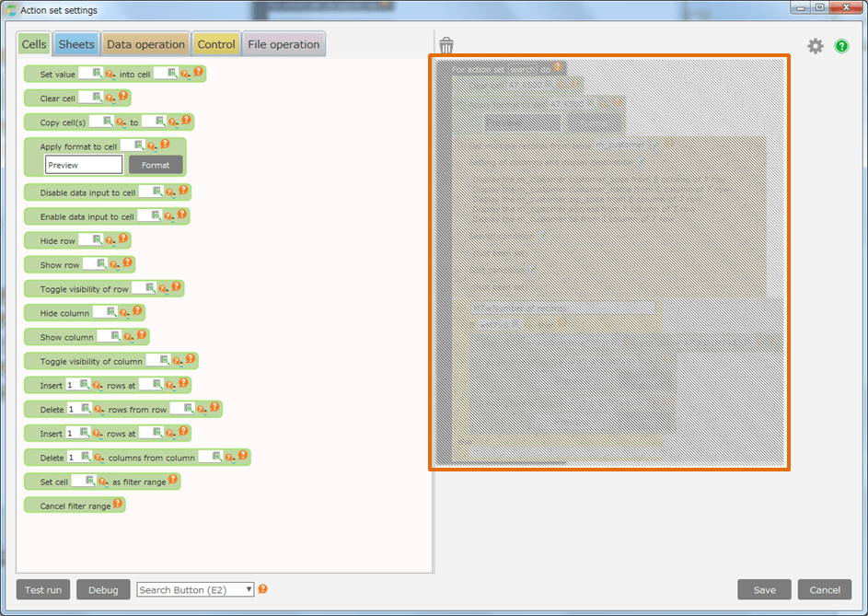This screenshot has height=616, width=868.
Task: Click the help icon next to the Search Button dropdown
Action: click(x=262, y=589)
